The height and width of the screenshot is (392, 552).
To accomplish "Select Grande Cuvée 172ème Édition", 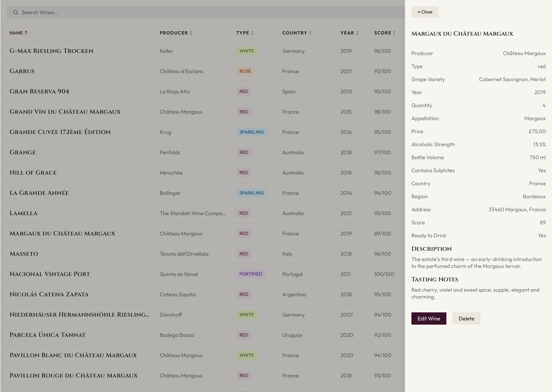I will click(202, 132).
